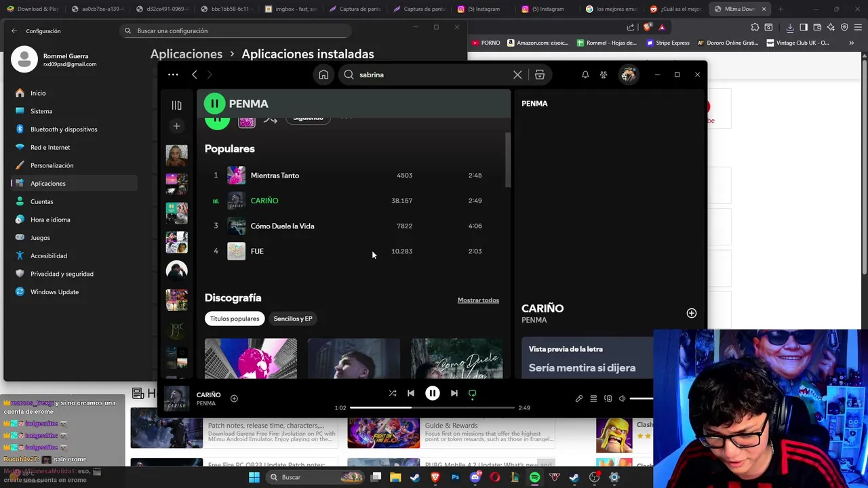Open Spotify three-dot main menu
868x488 pixels.
click(173, 75)
